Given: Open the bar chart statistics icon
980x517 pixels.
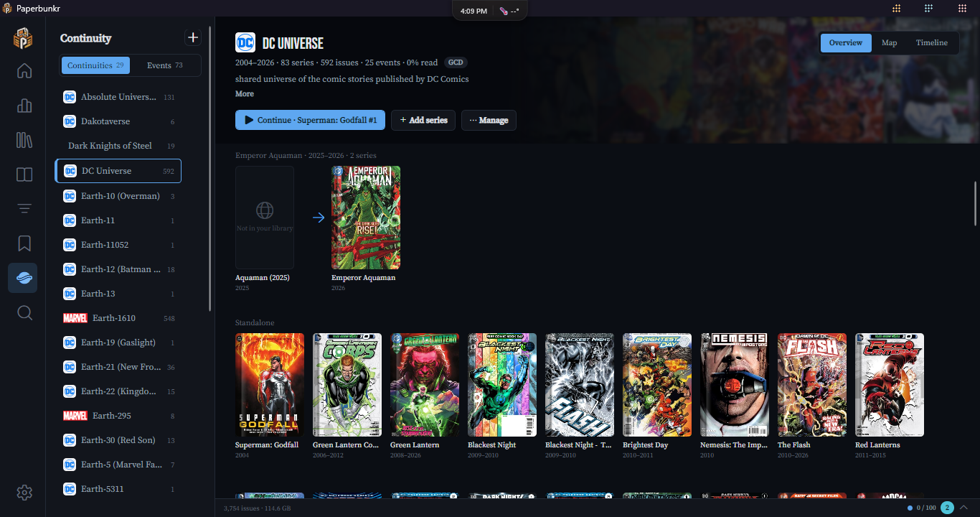Looking at the screenshot, I should (x=24, y=106).
